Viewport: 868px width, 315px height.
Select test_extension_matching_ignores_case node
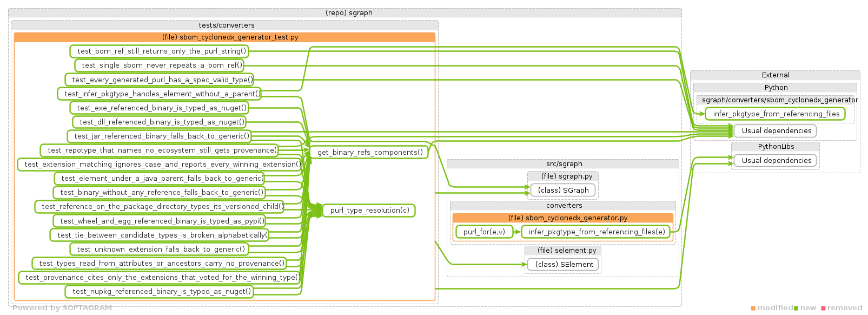tap(160, 164)
